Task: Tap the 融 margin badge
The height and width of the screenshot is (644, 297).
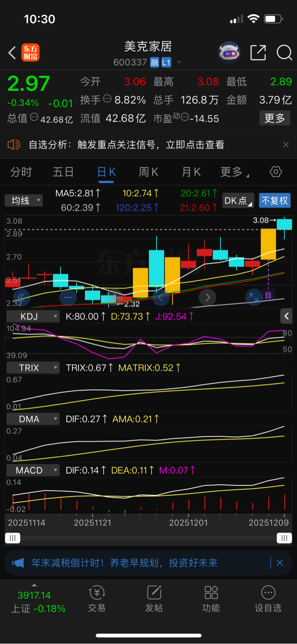Action: tap(155, 62)
